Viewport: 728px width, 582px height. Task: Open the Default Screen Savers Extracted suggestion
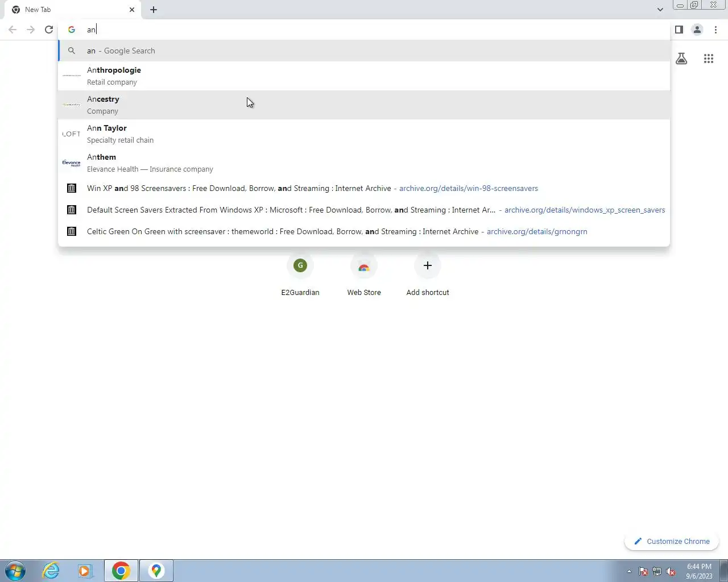click(x=364, y=210)
